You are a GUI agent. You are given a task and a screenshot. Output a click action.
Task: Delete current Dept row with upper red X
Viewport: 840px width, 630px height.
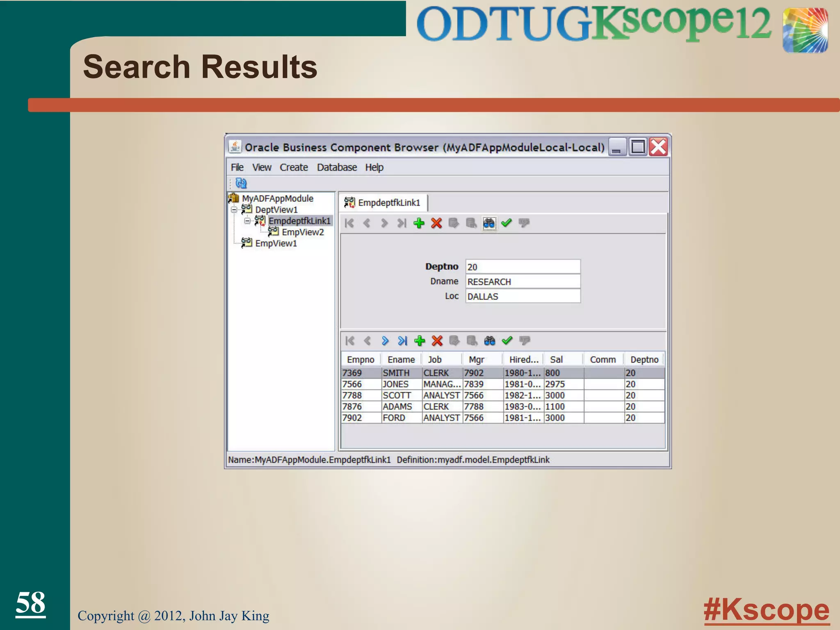click(x=436, y=223)
